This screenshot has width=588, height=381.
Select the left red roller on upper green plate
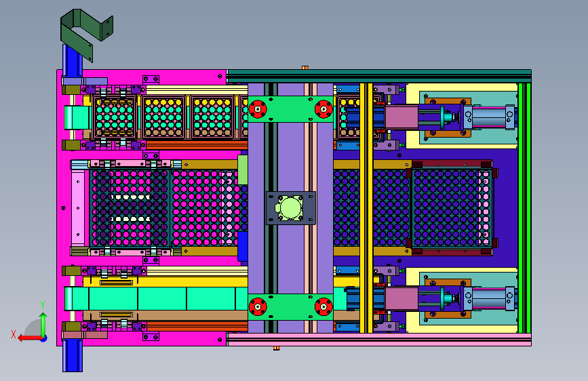(258, 109)
